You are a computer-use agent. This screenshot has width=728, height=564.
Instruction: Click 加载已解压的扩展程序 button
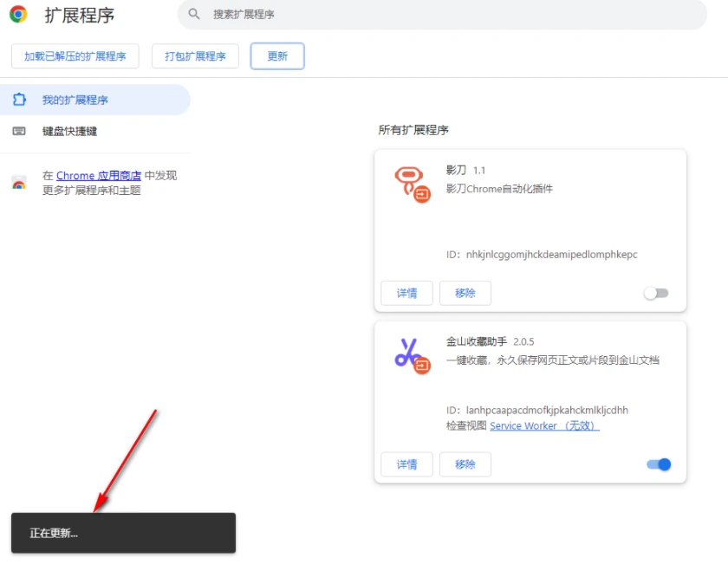pos(75,55)
